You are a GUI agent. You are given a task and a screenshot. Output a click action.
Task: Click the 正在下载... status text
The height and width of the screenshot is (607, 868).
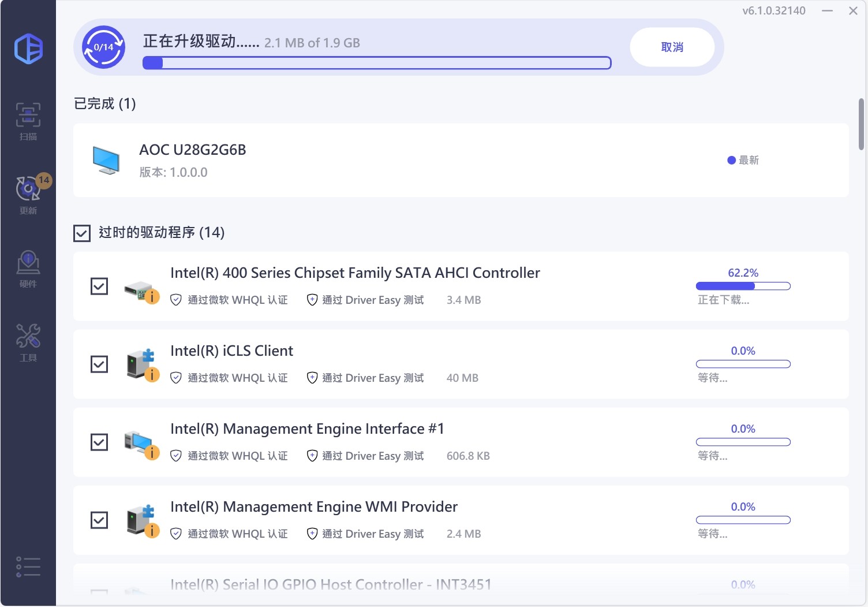(x=723, y=300)
